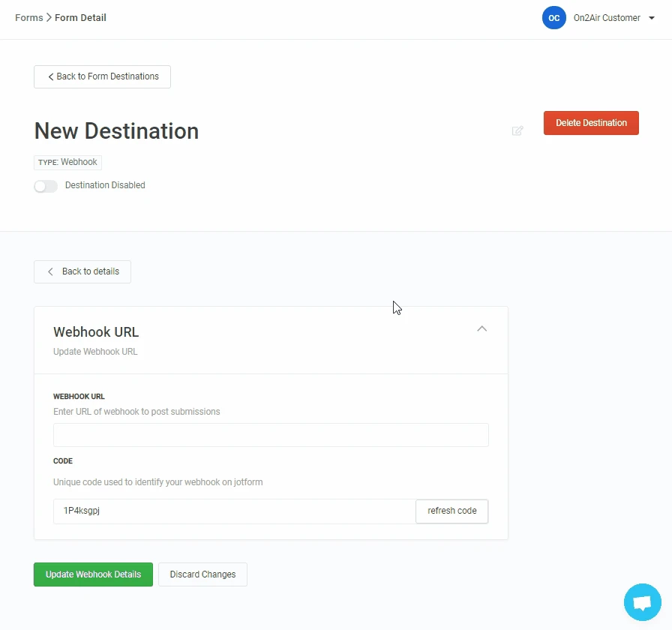This screenshot has height=630, width=672.
Task: Click the red Delete Destination button
Action: click(x=591, y=123)
